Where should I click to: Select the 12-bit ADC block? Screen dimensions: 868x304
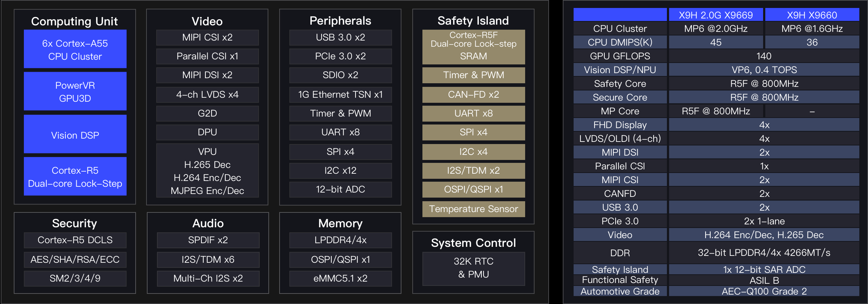[x=340, y=189]
